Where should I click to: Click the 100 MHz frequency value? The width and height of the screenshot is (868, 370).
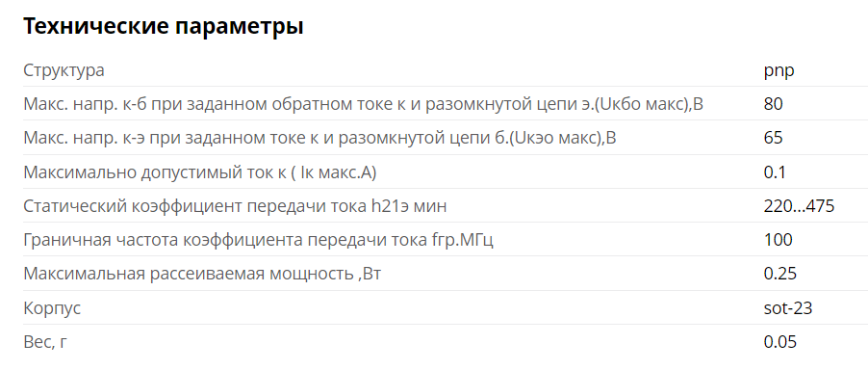[x=778, y=240]
